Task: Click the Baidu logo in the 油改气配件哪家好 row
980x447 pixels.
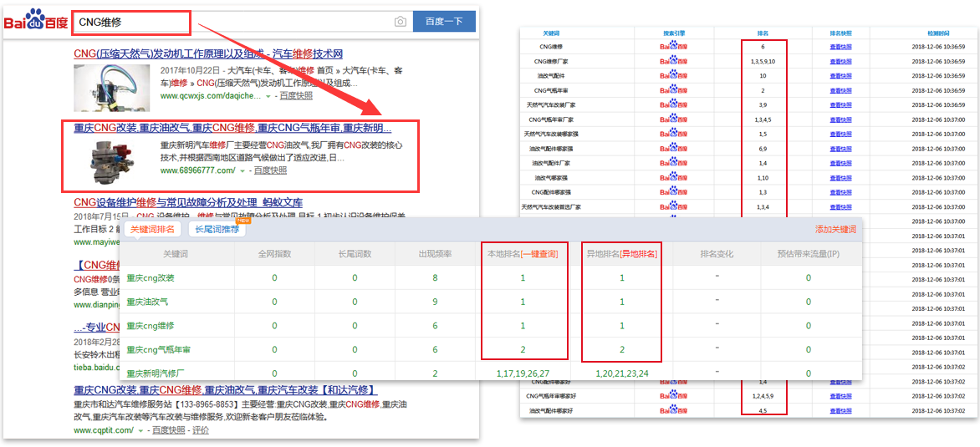Action: tap(674, 411)
